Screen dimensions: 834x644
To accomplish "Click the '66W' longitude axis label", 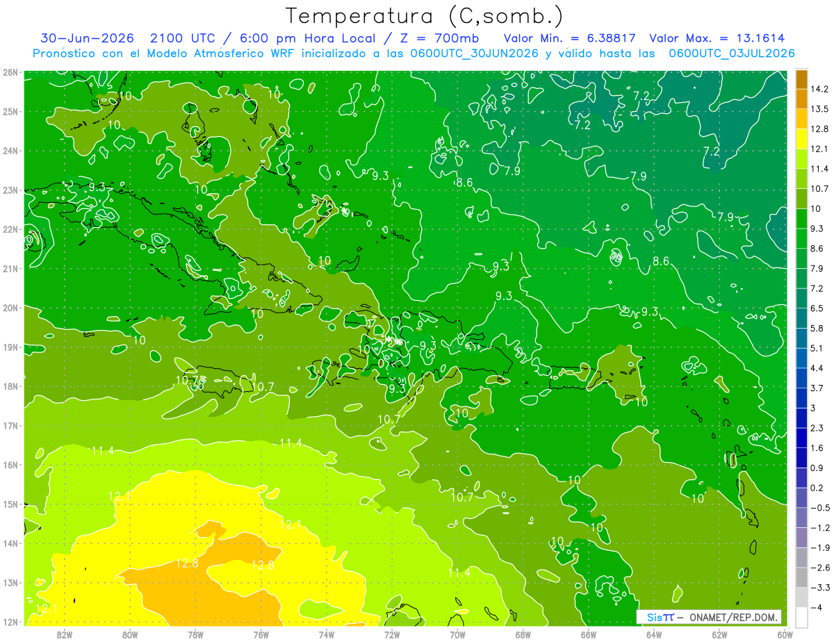I will coord(589,634).
